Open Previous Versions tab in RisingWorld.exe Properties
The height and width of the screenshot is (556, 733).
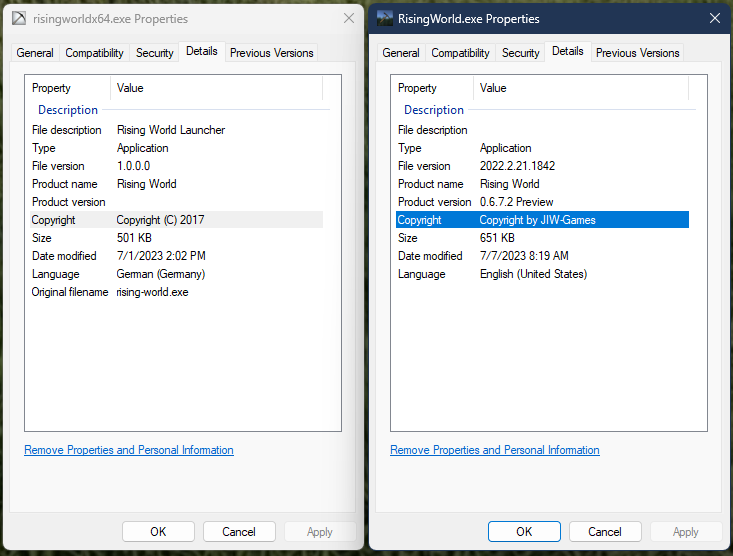tap(637, 53)
